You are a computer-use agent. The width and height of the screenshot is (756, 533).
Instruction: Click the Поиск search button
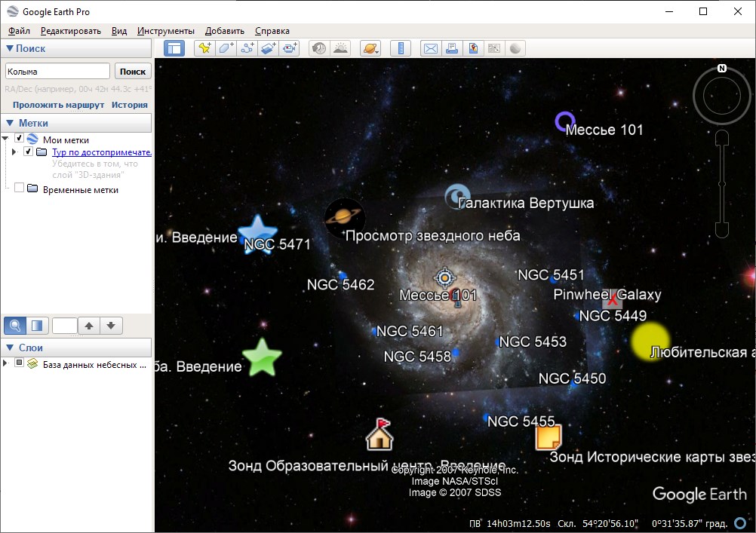coord(133,72)
